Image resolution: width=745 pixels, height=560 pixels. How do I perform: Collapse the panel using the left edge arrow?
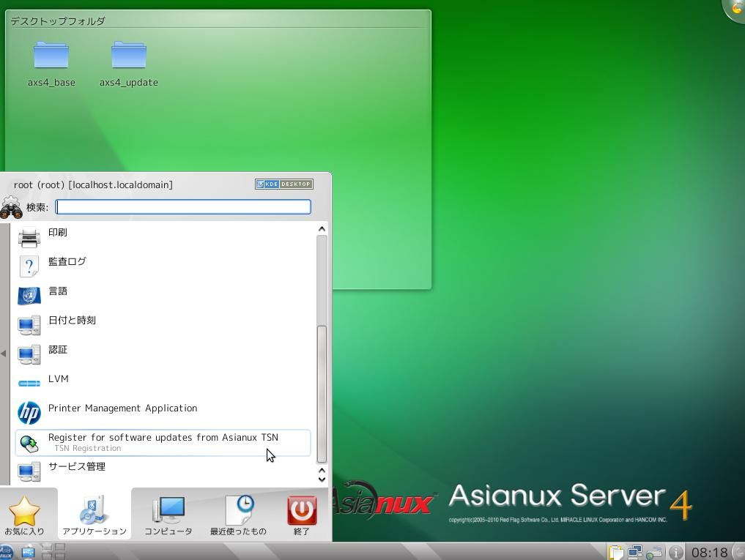coord(3,354)
